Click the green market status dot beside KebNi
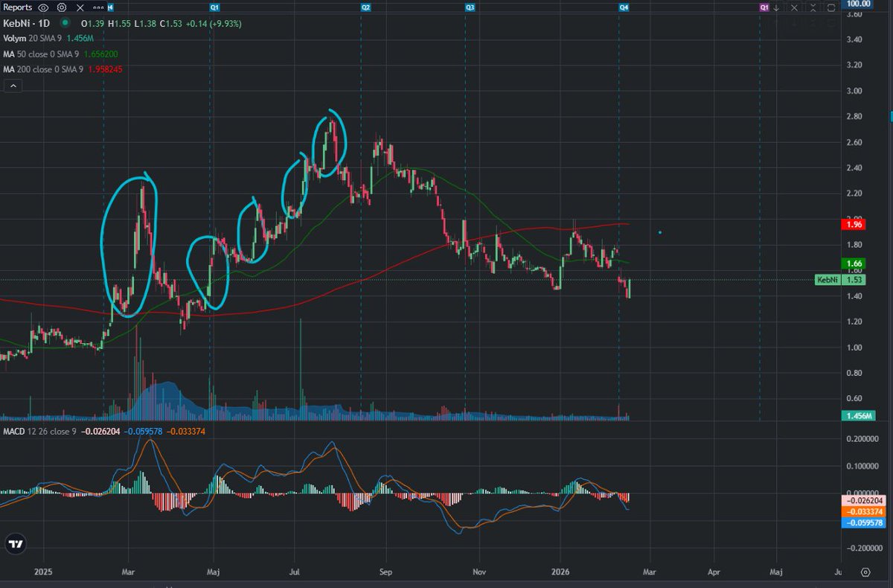Screen dimensions: 893x588 click(x=65, y=23)
